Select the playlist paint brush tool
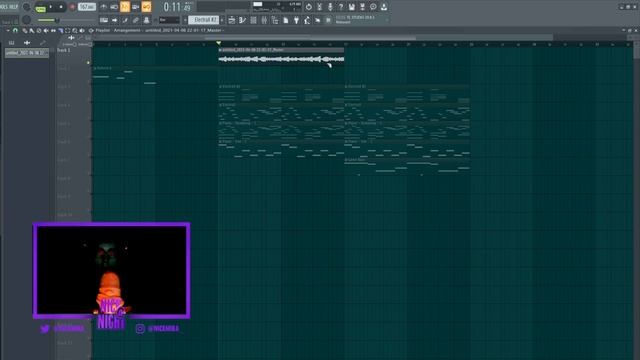Screen dimensions: 640x360 pos(32,31)
